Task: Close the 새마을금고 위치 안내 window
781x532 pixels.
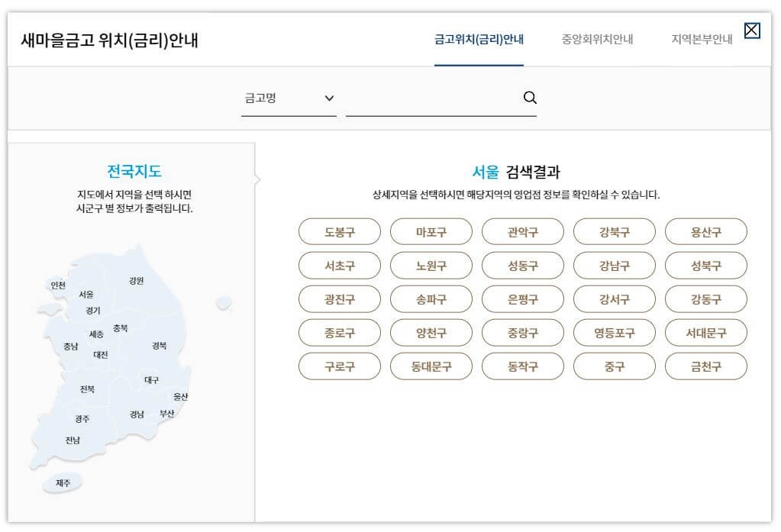Action: click(x=752, y=31)
